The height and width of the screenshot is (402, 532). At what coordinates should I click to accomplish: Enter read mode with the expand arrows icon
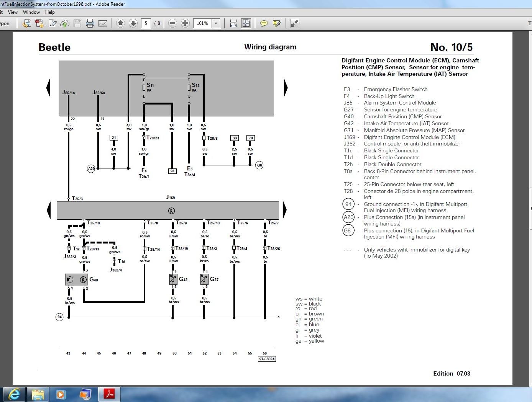click(x=294, y=23)
